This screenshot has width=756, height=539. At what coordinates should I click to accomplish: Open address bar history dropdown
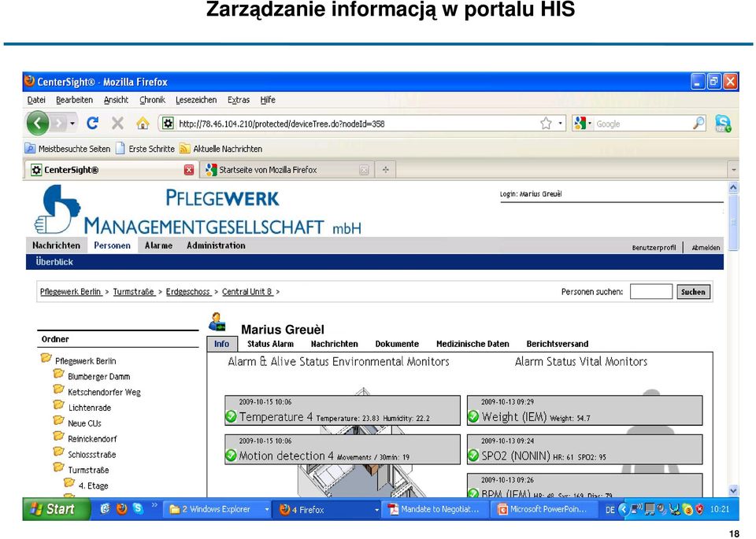pyautogui.click(x=560, y=124)
